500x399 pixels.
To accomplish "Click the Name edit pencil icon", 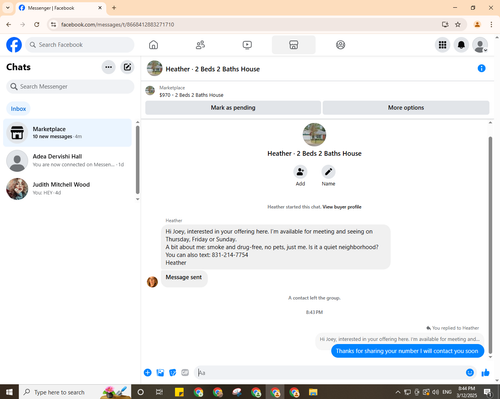I will click(x=328, y=172).
